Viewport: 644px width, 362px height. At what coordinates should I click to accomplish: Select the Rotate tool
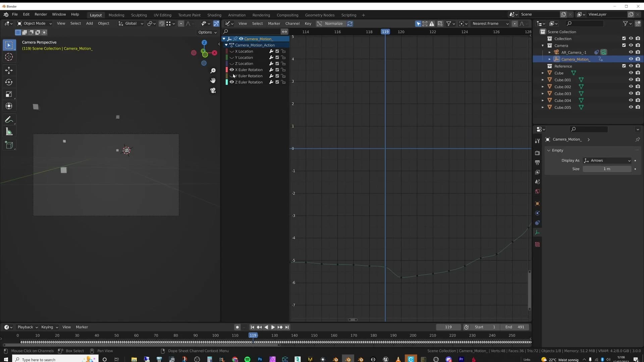pyautogui.click(x=9, y=82)
